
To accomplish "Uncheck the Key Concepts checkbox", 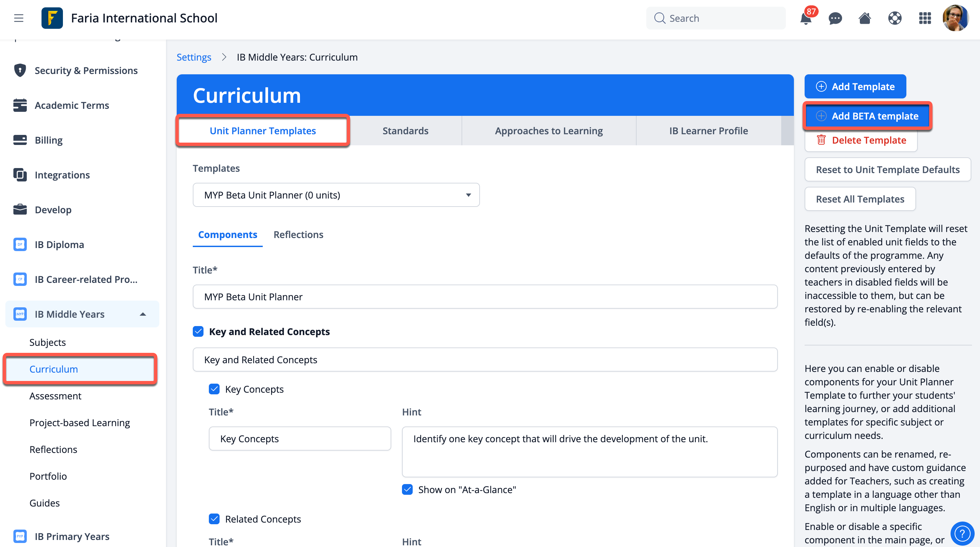I will (214, 389).
